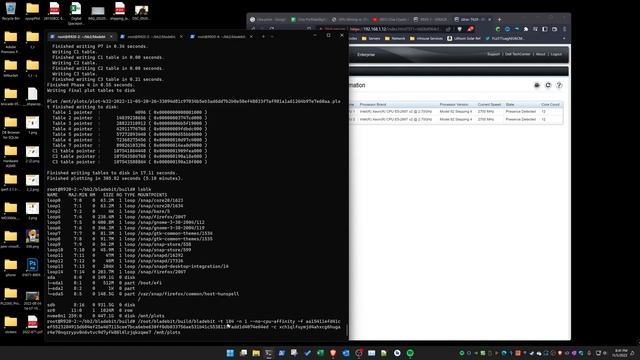Click the Core Count column header
640x360 pixels.
coord(550,104)
